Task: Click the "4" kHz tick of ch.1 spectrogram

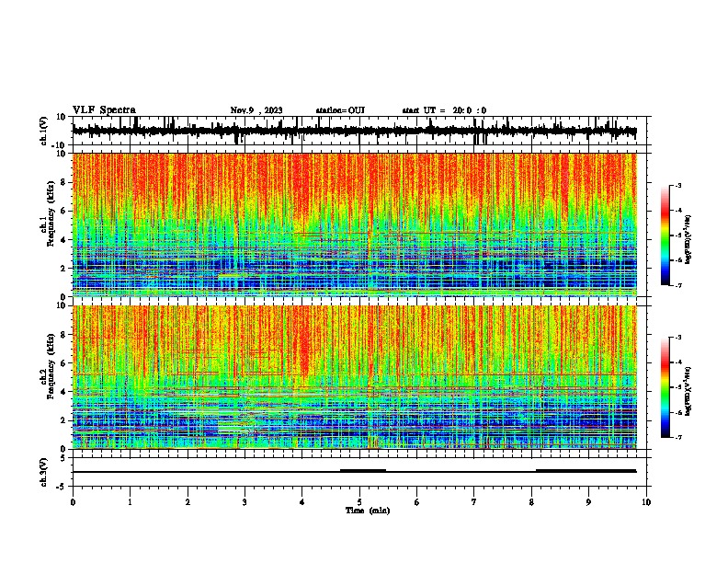Action: [63, 240]
